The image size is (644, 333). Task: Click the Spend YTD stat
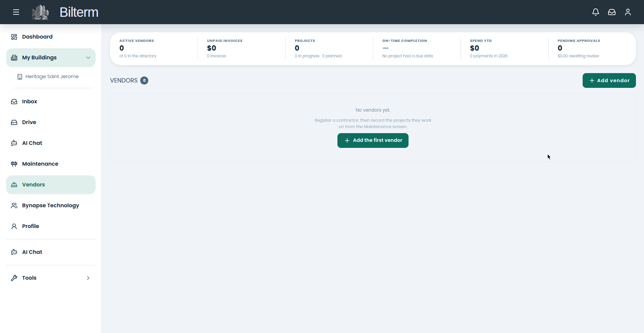[504, 49]
